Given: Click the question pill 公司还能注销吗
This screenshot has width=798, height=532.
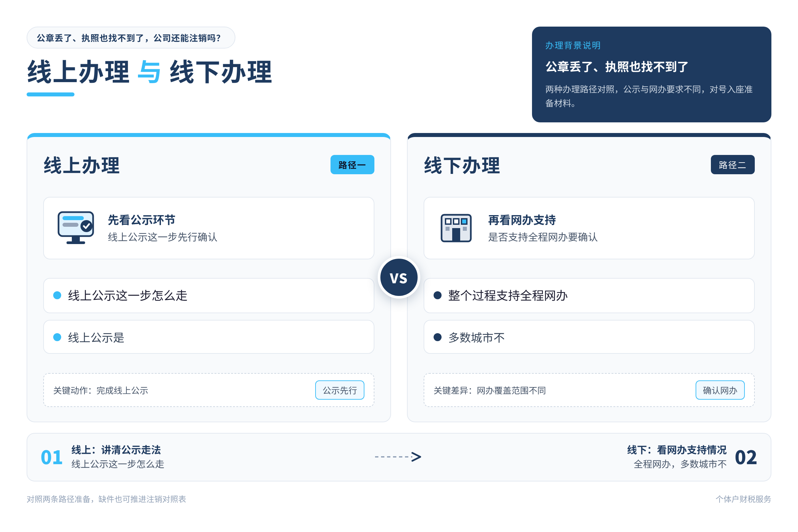Looking at the screenshot, I should (131, 38).
